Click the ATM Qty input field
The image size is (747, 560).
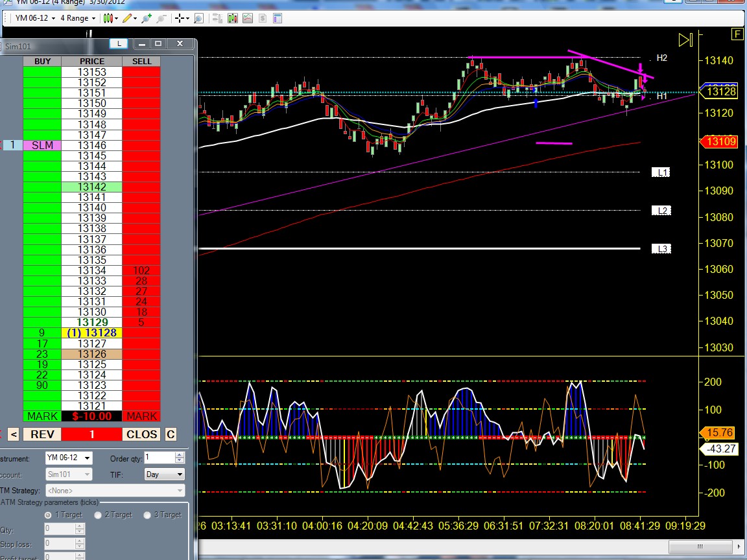(x=59, y=529)
